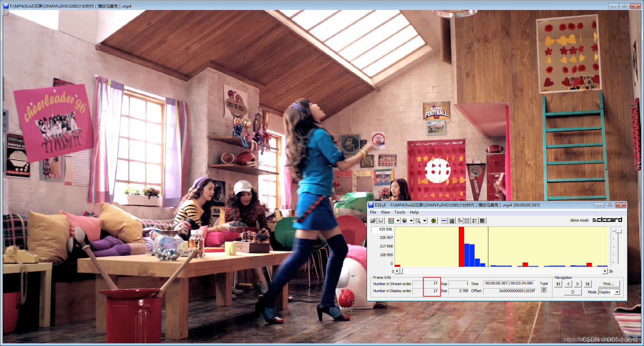This screenshot has height=346, width=644.
Task: Select the line chart graph icon
Action: (x=391, y=221)
